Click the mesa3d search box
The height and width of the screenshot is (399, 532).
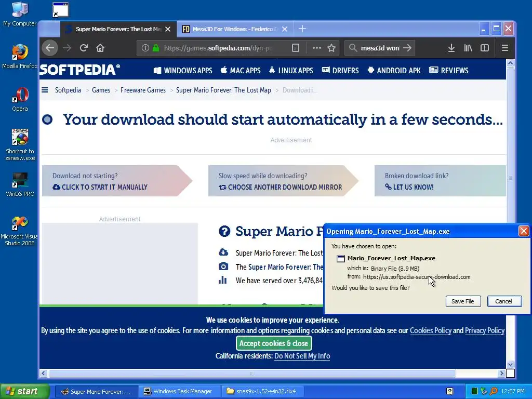380,48
